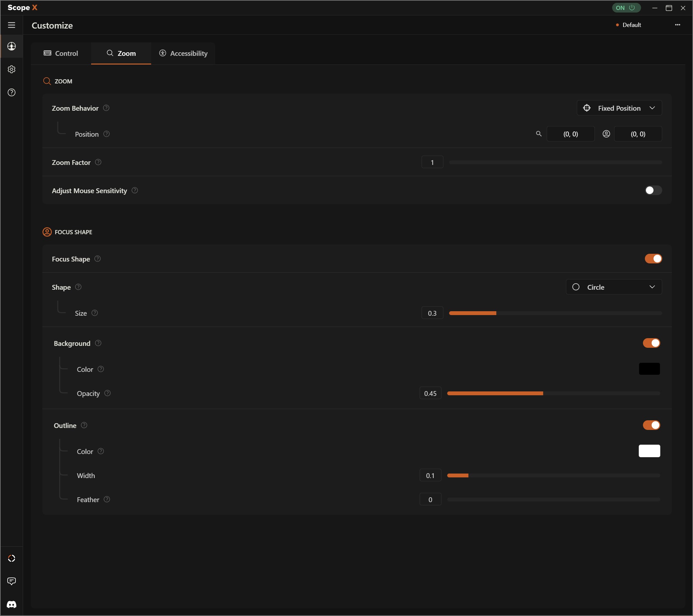Open the hamburger menu in the sidebar

[x=12, y=25]
